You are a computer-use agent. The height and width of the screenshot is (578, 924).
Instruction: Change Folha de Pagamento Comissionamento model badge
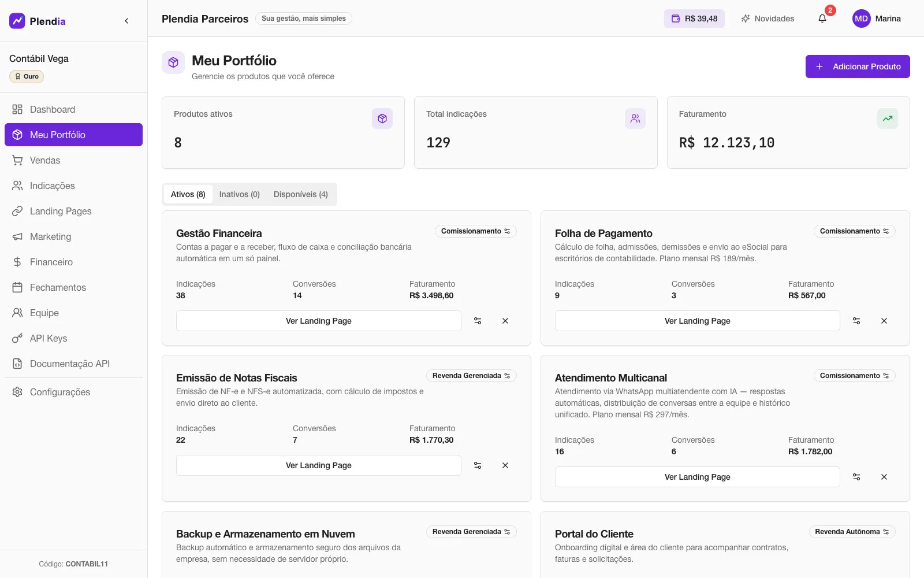pyautogui.click(x=855, y=231)
